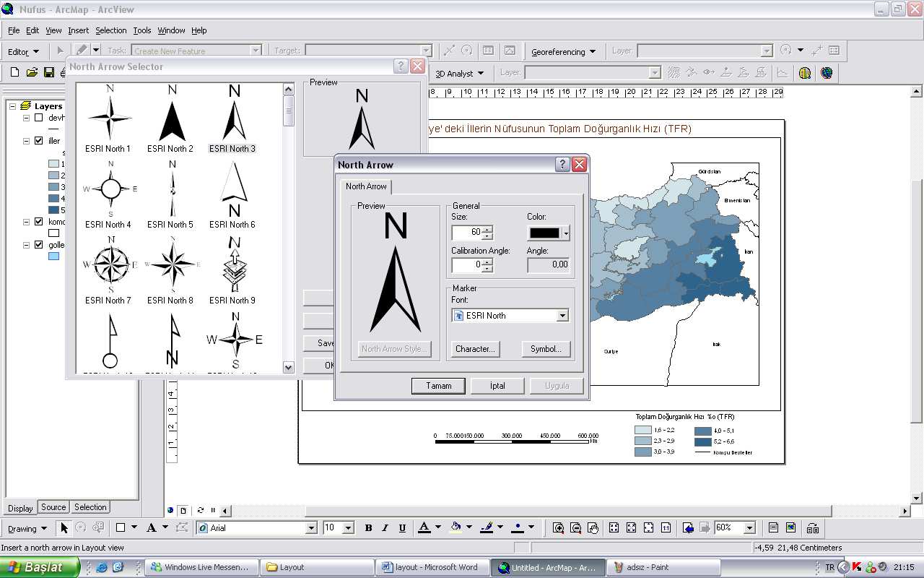Open the Insert menu

coord(79,30)
